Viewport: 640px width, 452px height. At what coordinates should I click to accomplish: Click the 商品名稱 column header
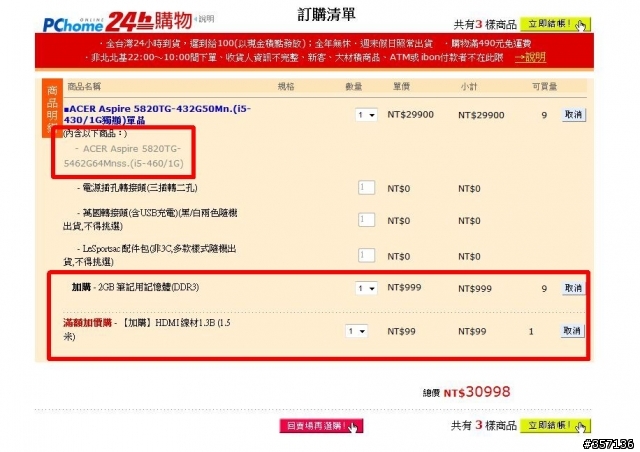pyautogui.click(x=84, y=86)
